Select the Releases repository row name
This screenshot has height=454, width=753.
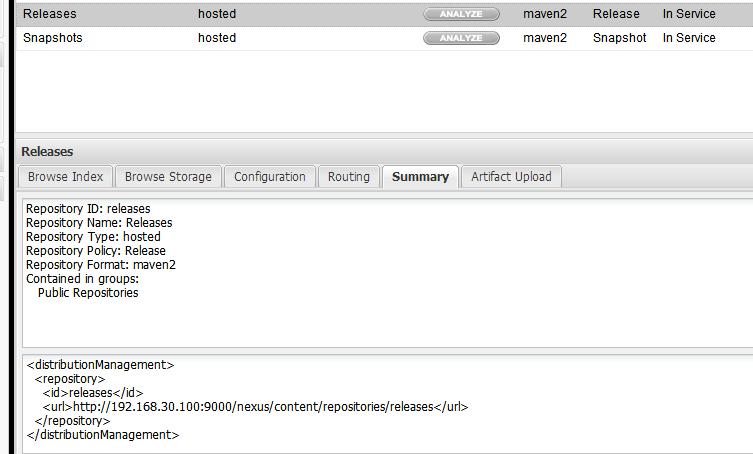tap(49, 14)
